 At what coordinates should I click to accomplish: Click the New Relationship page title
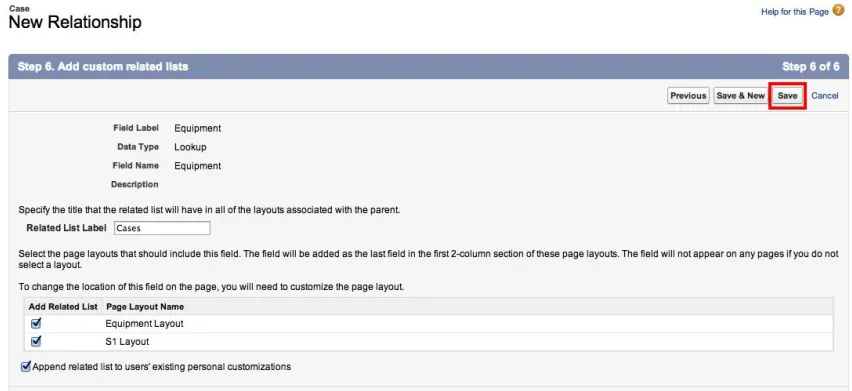pos(75,22)
